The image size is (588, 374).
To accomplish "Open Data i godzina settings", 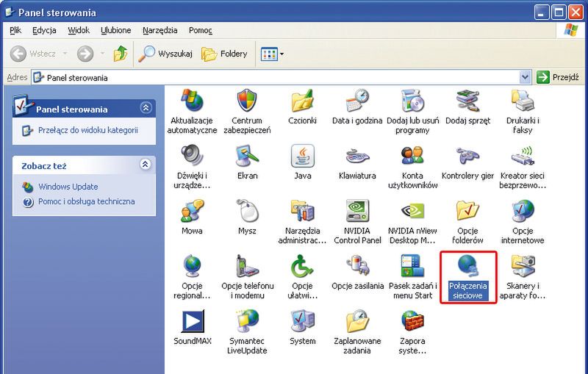I will [x=357, y=107].
